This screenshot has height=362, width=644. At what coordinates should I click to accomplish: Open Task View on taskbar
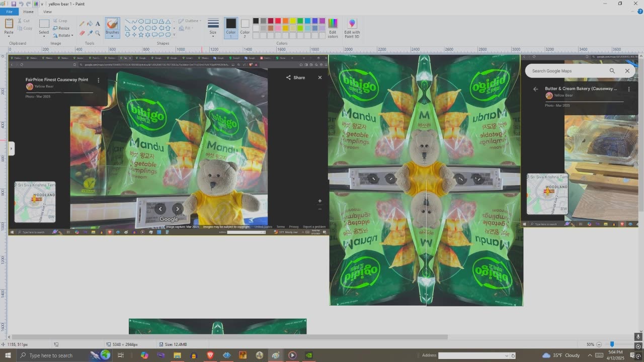tap(121, 355)
